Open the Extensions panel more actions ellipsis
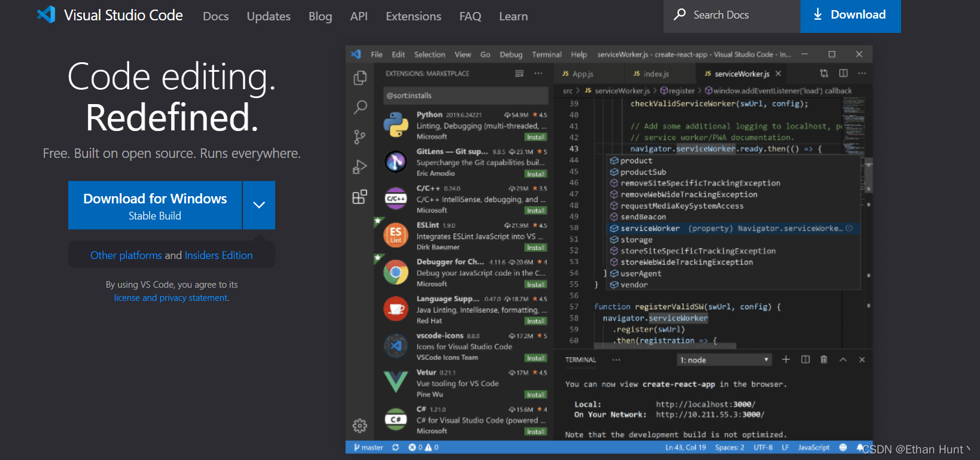 (538, 74)
